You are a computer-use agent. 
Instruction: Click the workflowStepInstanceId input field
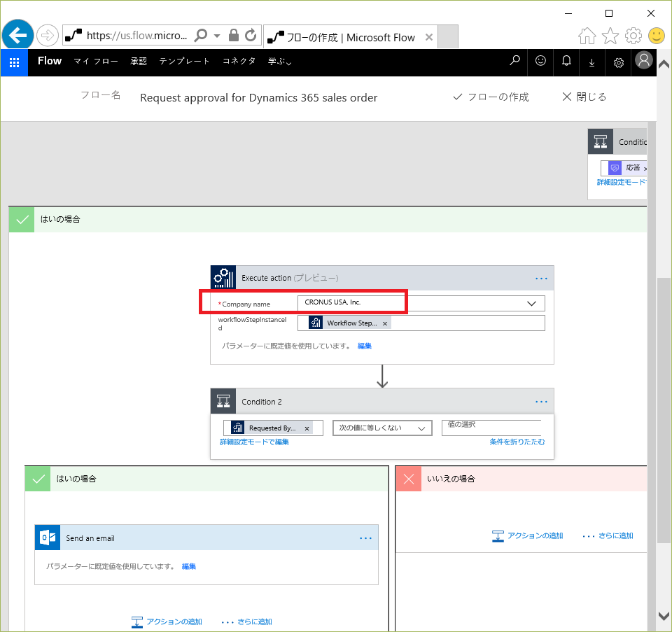pos(421,323)
